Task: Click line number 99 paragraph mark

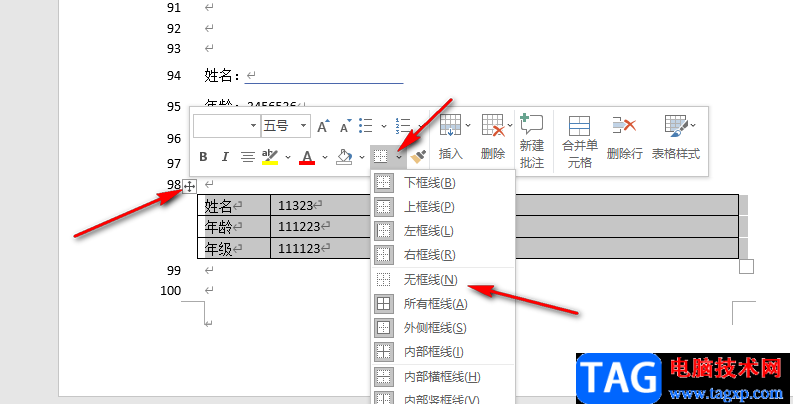Action: coord(209,271)
